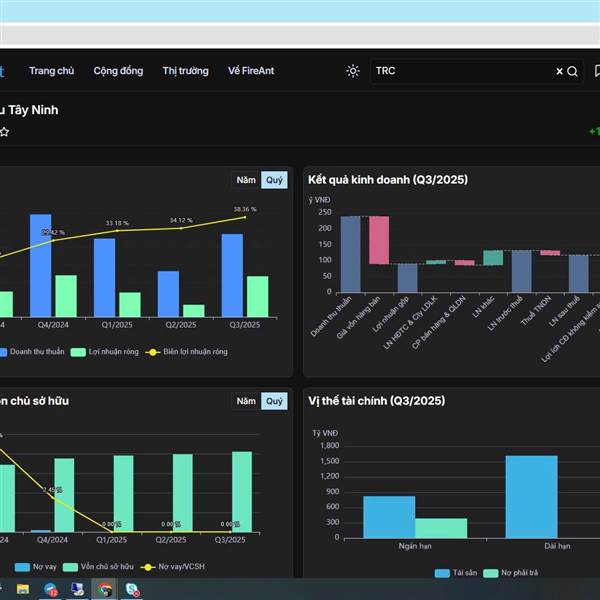
Task: Toggle Vốn chủ sở hữu legend series
Action: (x=98, y=567)
